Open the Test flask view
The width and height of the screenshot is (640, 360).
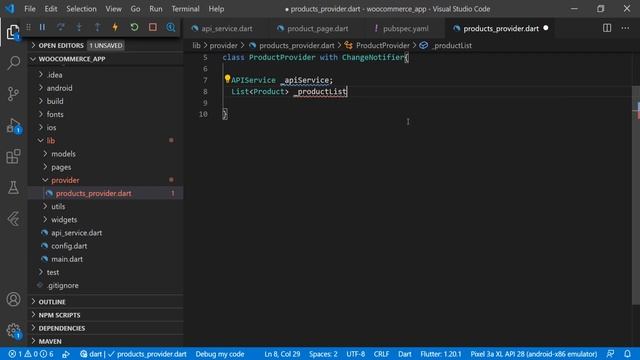13,187
